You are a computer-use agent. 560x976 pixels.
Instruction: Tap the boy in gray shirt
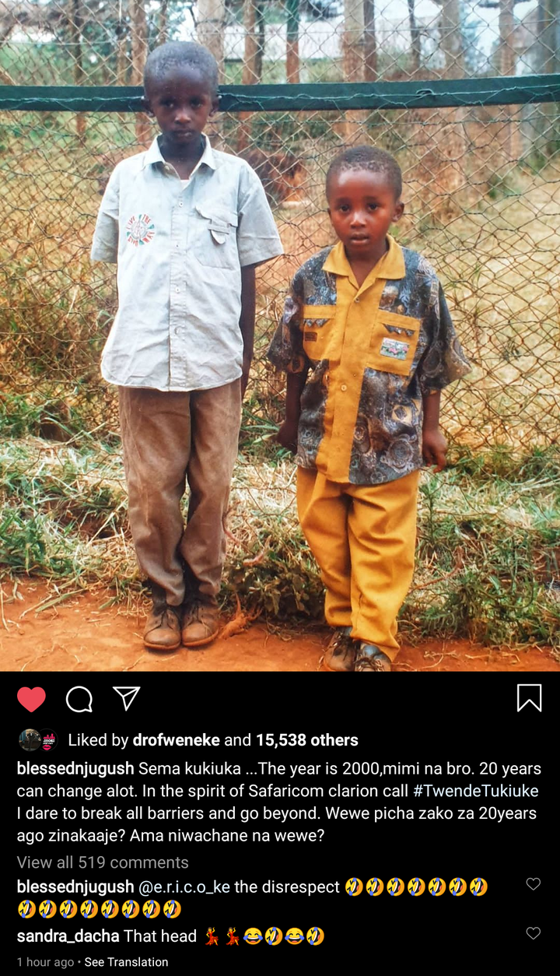click(185, 342)
